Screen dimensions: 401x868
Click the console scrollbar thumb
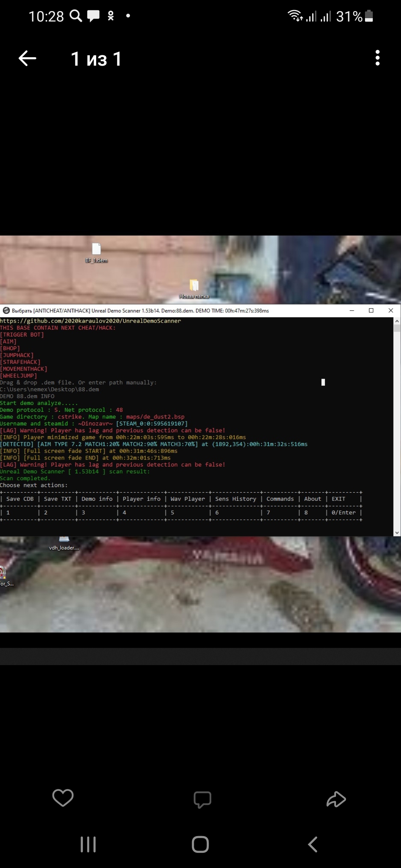click(x=397, y=328)
